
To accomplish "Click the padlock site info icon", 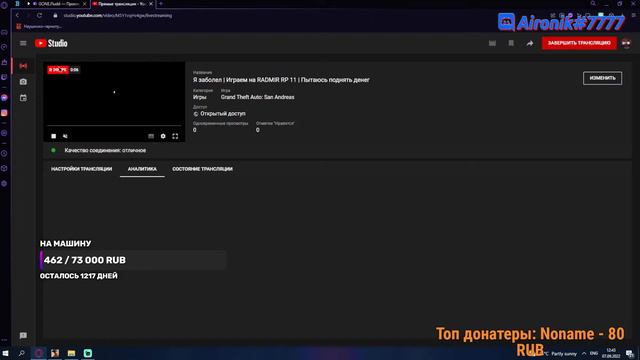I will 56,16.
